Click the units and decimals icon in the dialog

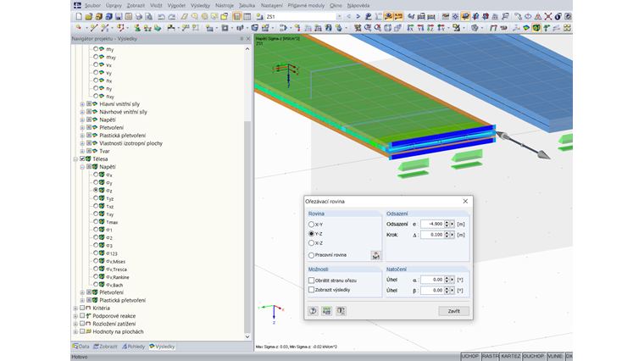pos(327,311)
